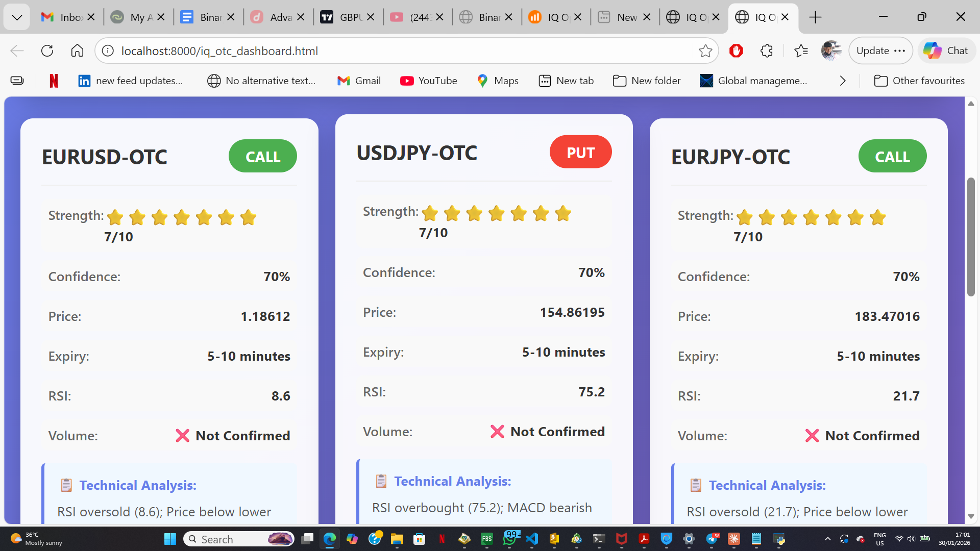The image size is (980, 551).
Task: Click the favourites list star icon
Action: pos(801,51)
